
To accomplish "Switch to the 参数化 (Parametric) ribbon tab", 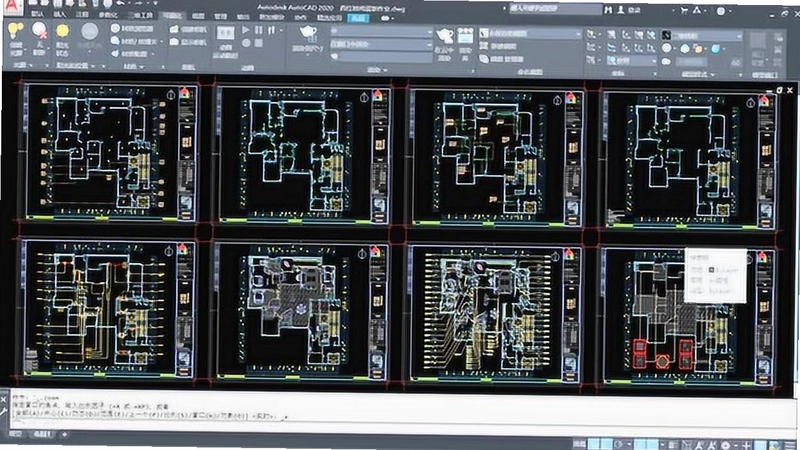I will (108, 15).
